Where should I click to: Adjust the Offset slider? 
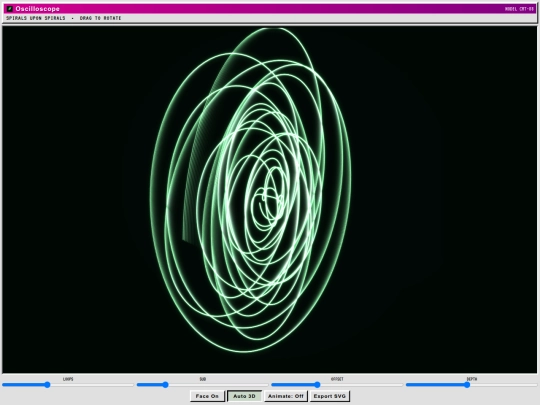pyautogui.click(x=337, y=385)
